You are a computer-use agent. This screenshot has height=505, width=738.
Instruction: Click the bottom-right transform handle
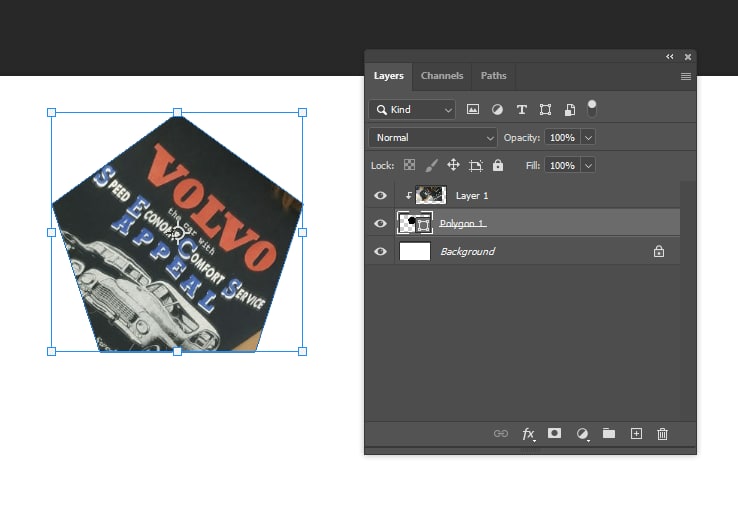coord(303,351)
